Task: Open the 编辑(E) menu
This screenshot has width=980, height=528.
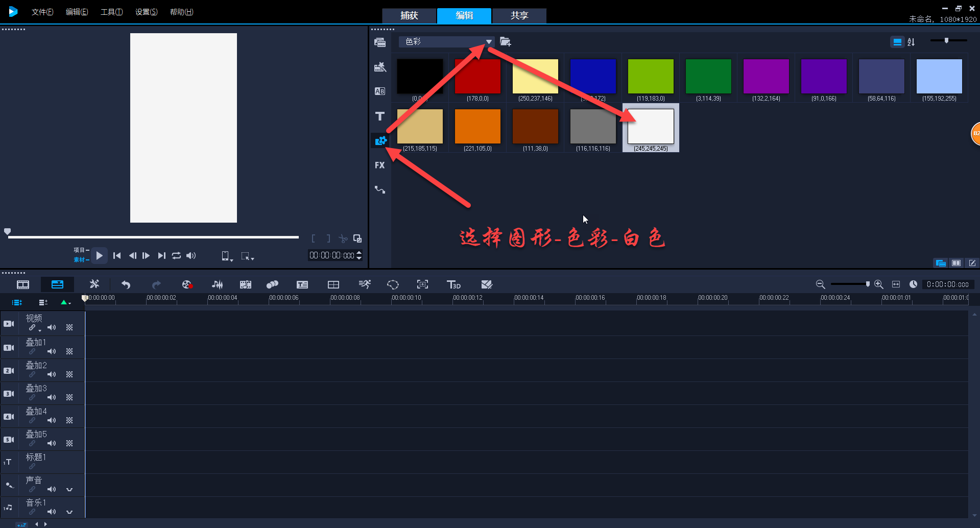Action: [77, 12]
